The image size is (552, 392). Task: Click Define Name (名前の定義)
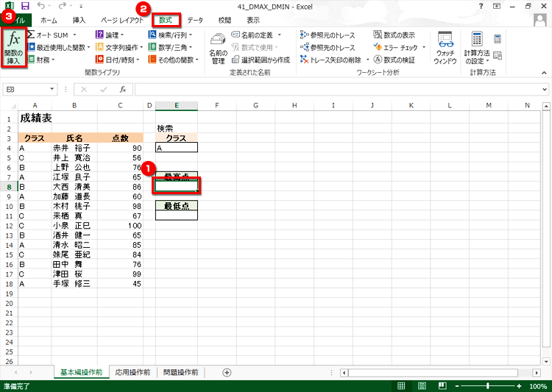[x=252, y=35]
